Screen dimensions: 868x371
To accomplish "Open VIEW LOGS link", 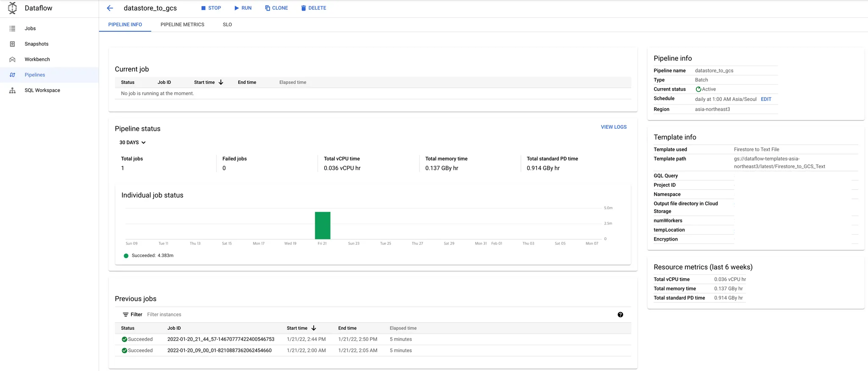I will tap(614, 127).
